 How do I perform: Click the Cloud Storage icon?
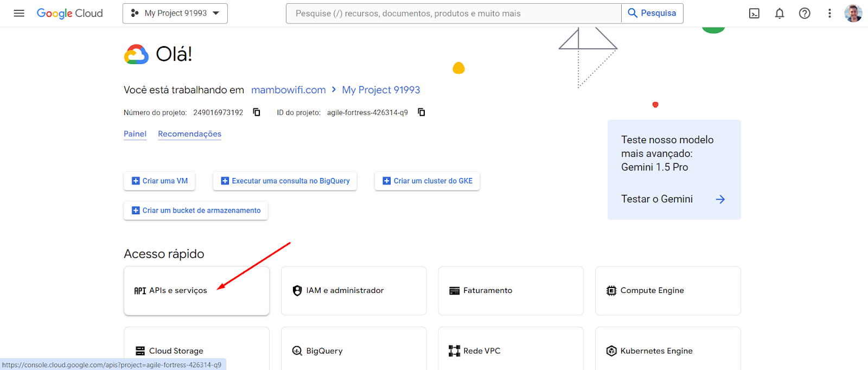click(140, 351)
